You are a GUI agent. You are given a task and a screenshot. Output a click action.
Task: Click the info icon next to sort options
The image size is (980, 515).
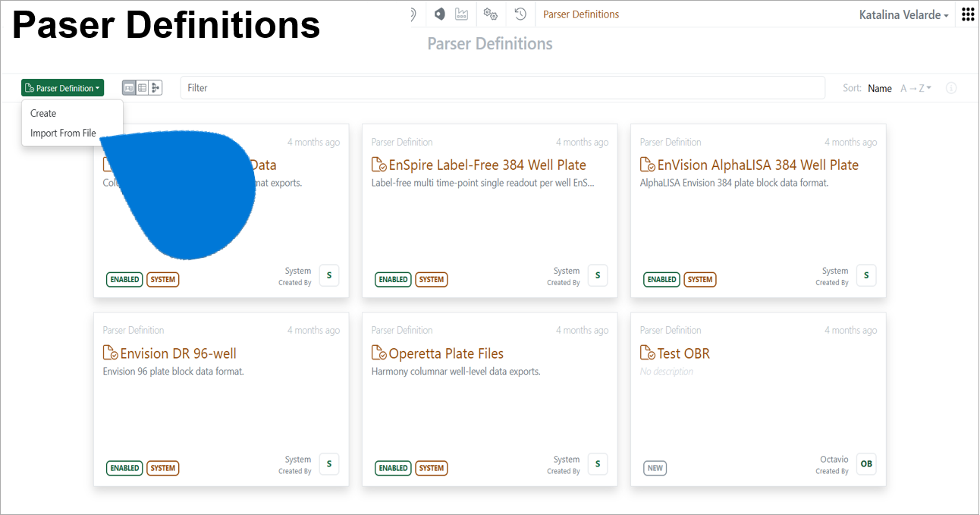point(950,87)
